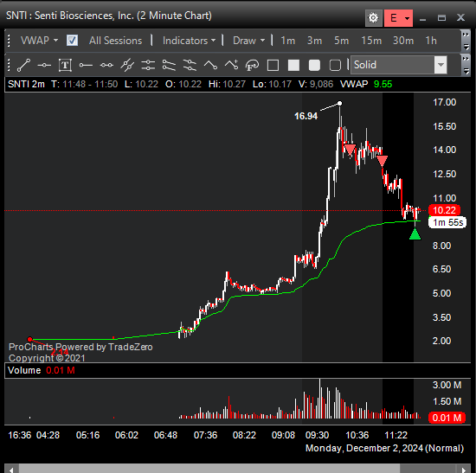476x473 pixels.
Task: Select the horizontal line tool
Action: (44, 65)
